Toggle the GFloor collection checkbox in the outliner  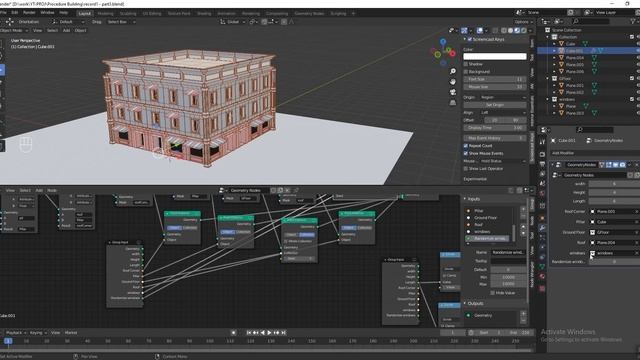(x=632, y=78)
